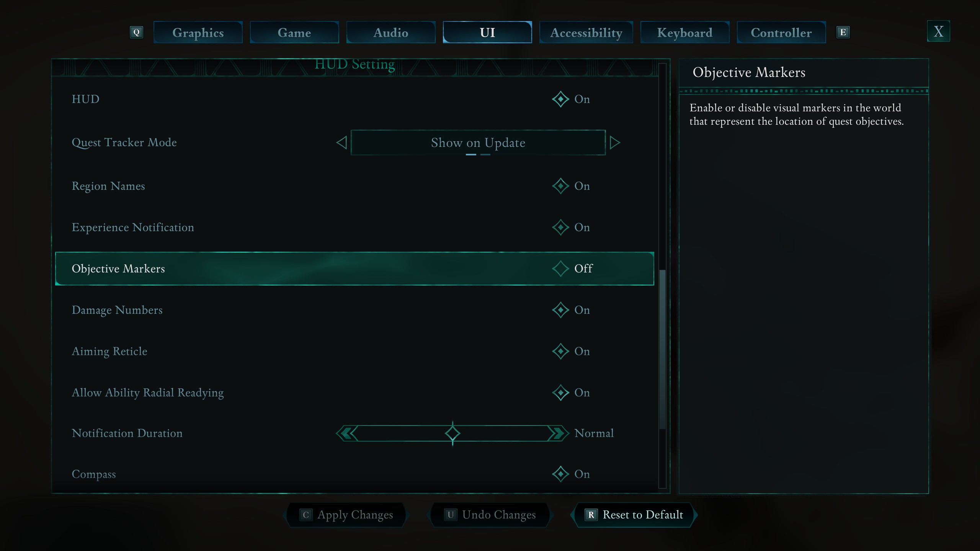Click Apply Changes button

click(347, 515)
